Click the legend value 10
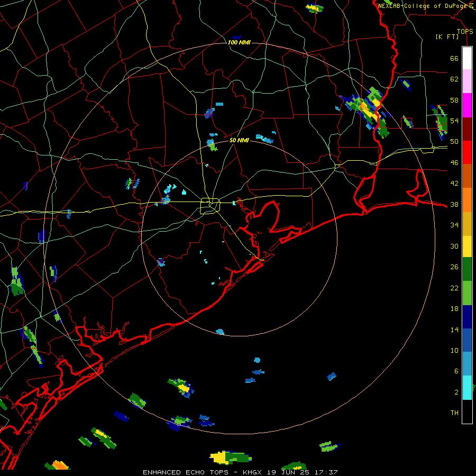This screenshot has width=476, height=476. pos(454,350)
